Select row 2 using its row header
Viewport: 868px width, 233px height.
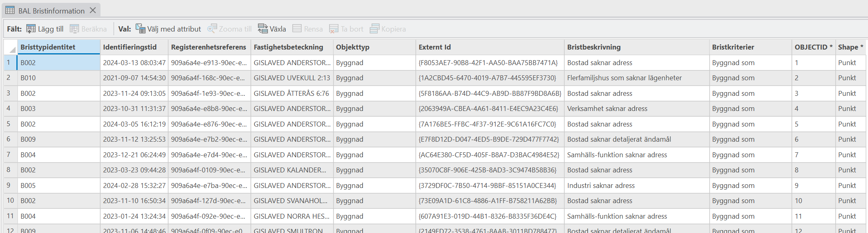coord(9,78)
